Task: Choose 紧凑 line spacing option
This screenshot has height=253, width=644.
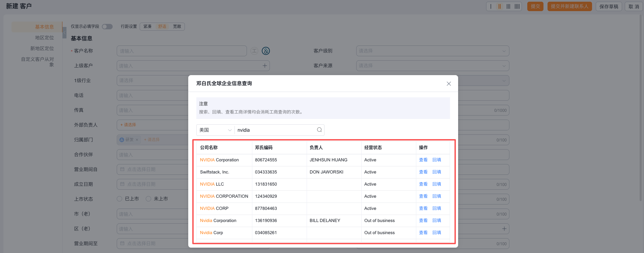Action: 147,27
